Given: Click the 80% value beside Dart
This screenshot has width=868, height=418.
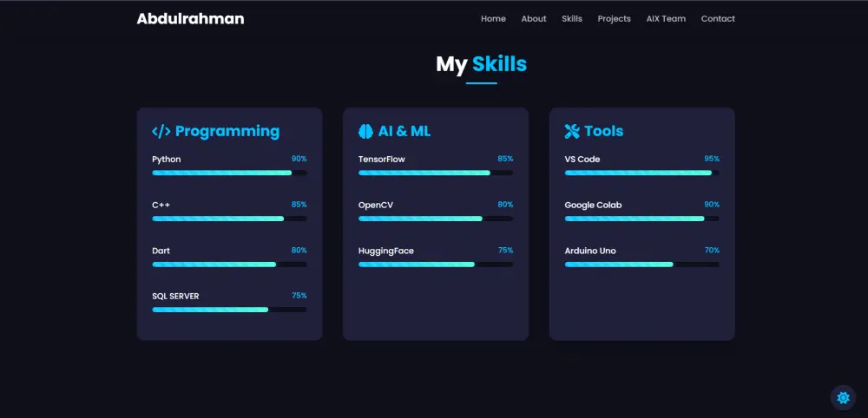Looking at the screenshot, I should [299, 250].
